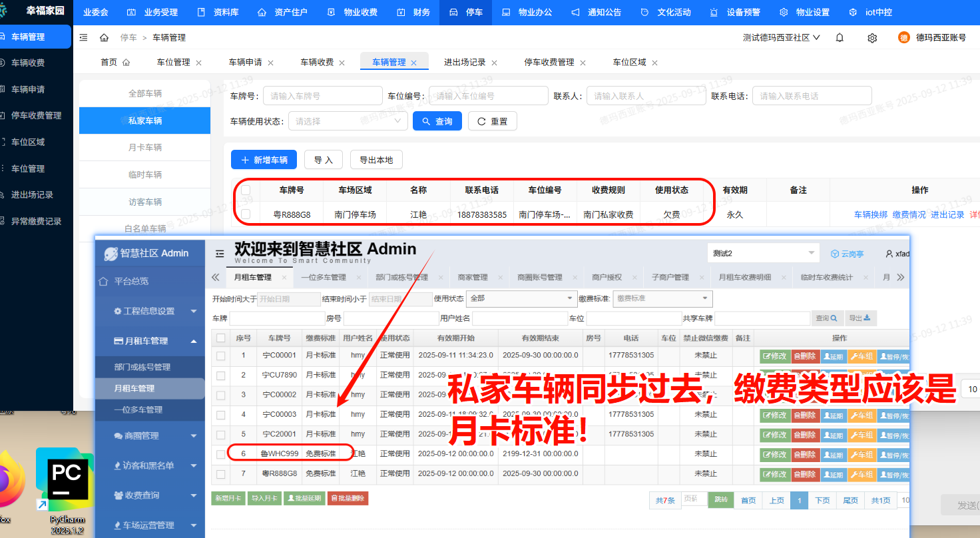Open the 停车 top menu
The height and width of the screenshot is (538, 980).
(x=466, y=13)
